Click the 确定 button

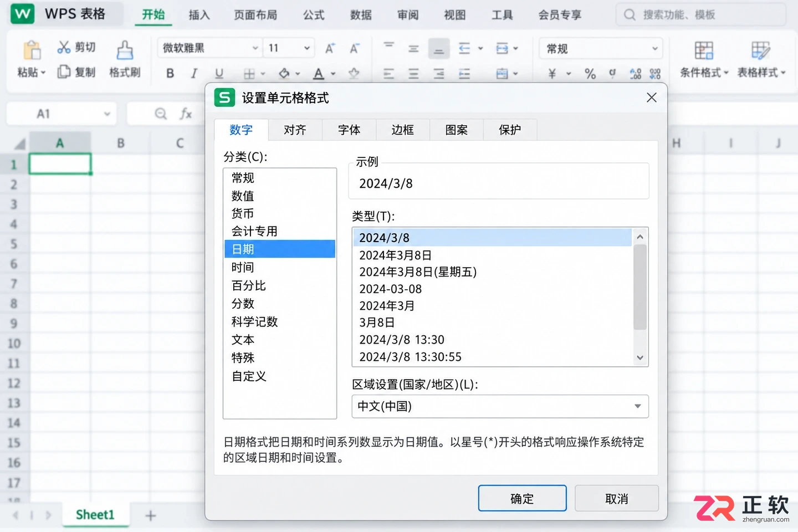click(522, 498)
